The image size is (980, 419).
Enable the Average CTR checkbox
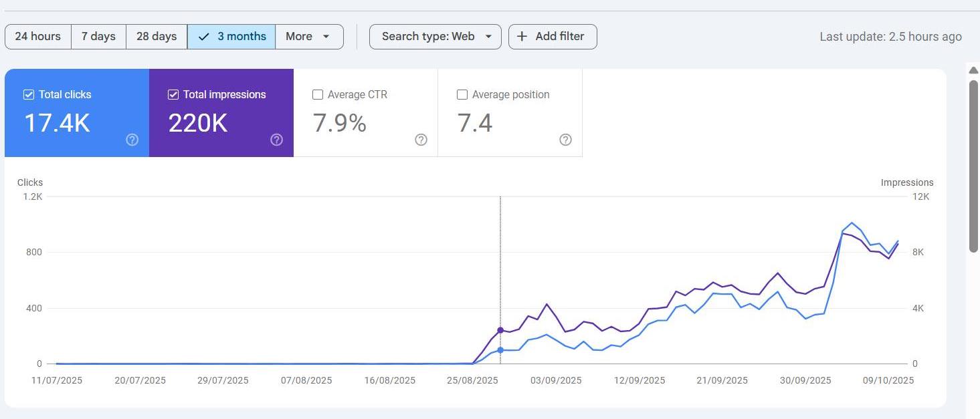[x=318, y=94]
